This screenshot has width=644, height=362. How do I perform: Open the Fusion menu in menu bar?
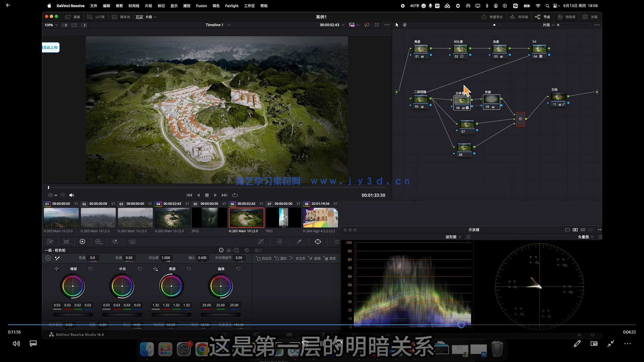(x=201, y=6)
